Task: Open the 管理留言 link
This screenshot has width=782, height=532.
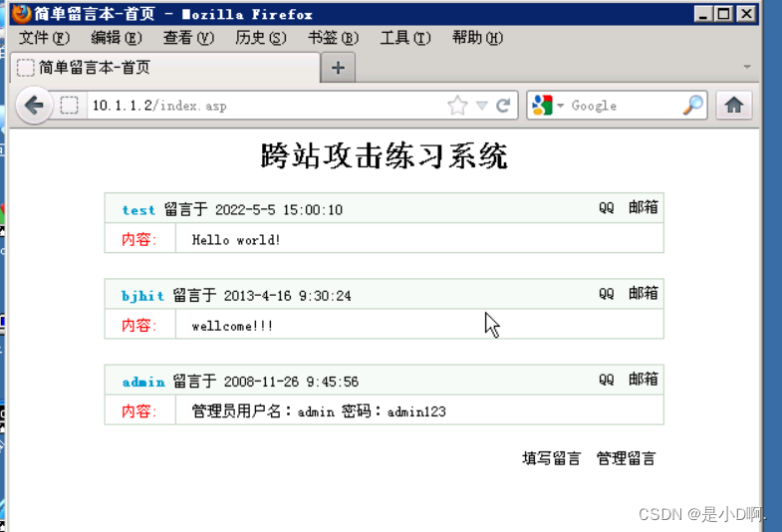Action: [626, 458]
